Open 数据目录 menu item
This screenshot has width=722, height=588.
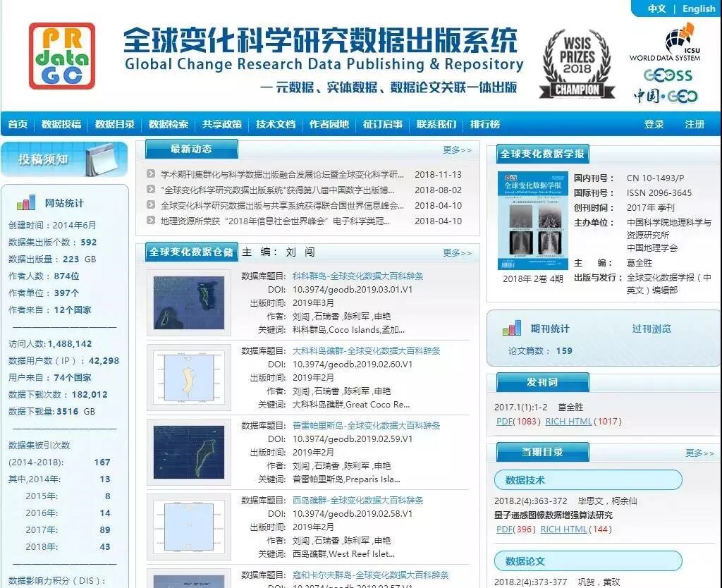point(115,124)
